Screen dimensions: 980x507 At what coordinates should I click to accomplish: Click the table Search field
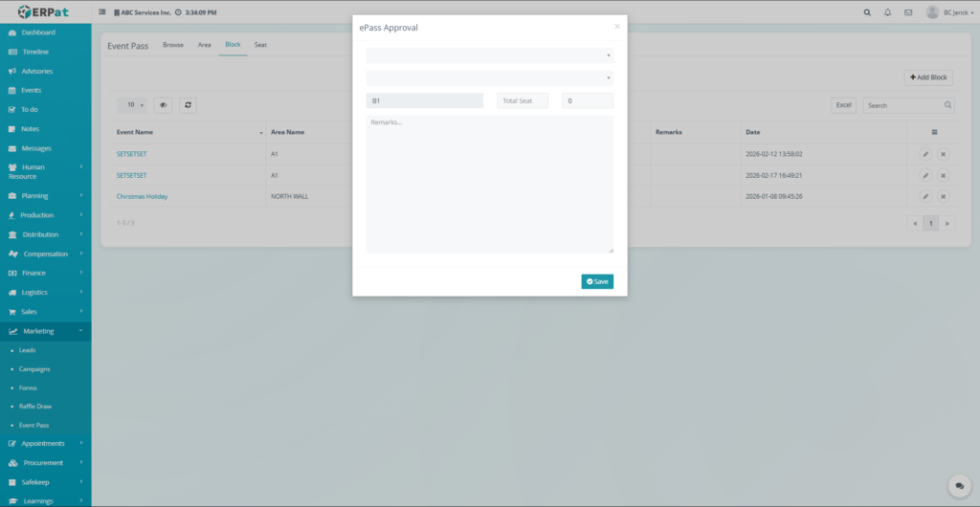tap(909, 105)
